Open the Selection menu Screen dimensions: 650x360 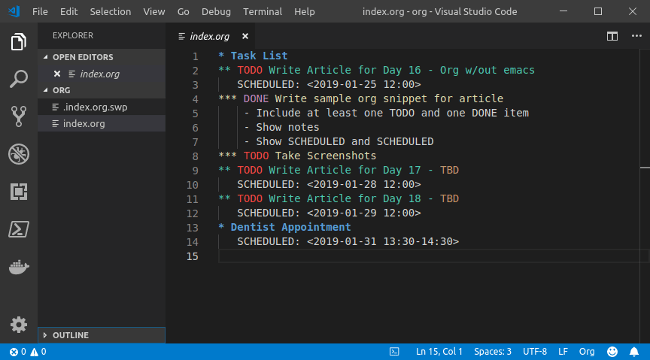click(x=110, y=12)
